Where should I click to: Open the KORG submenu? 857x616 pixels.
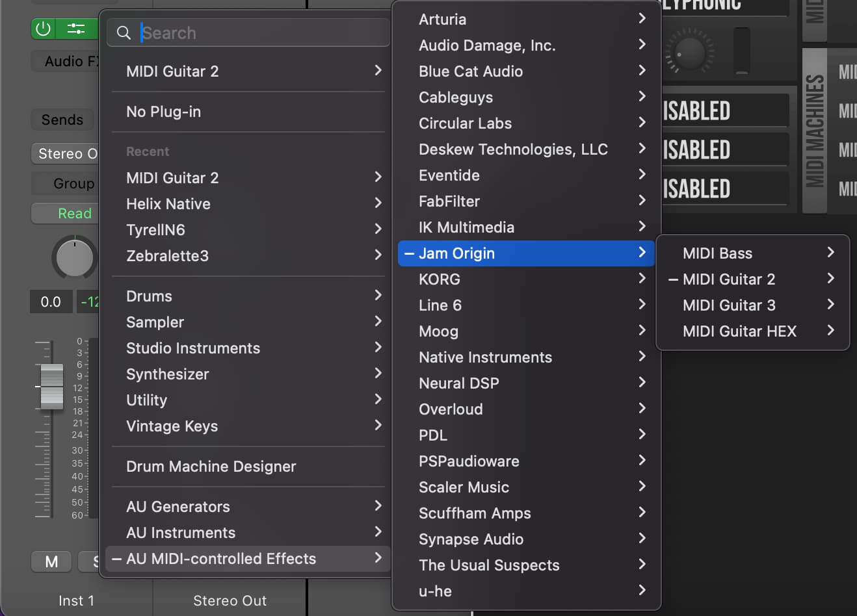click(526, 279)
